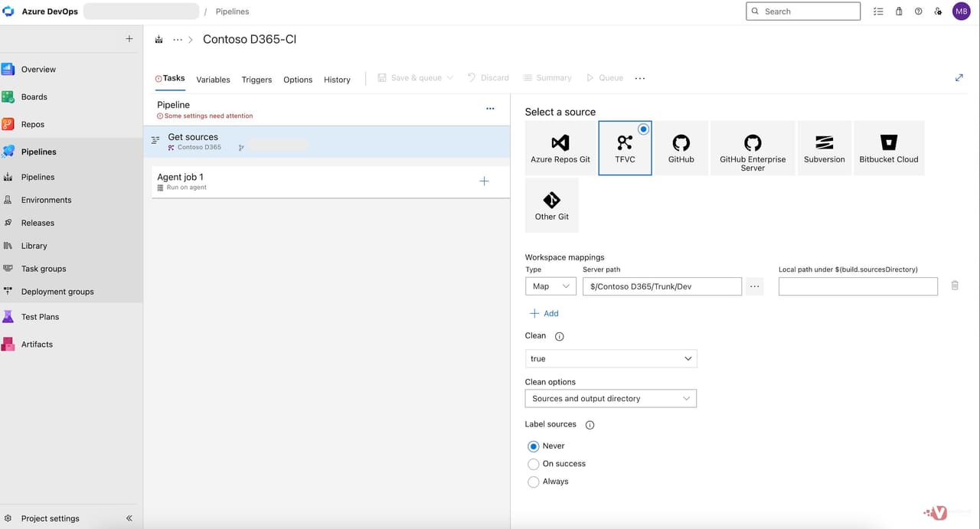This screenshot has height=529, width=980.
Task: Open the Library sub-item icon
Action: [8, 246]
